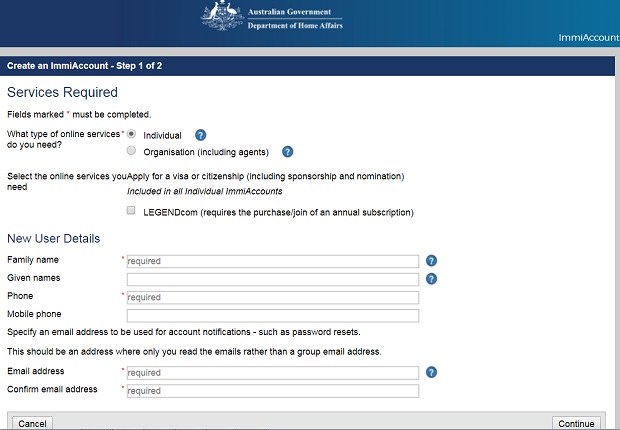Open help icon next to Individual option
The height and width of the screenshot is (430, 620).
point(200,135)
